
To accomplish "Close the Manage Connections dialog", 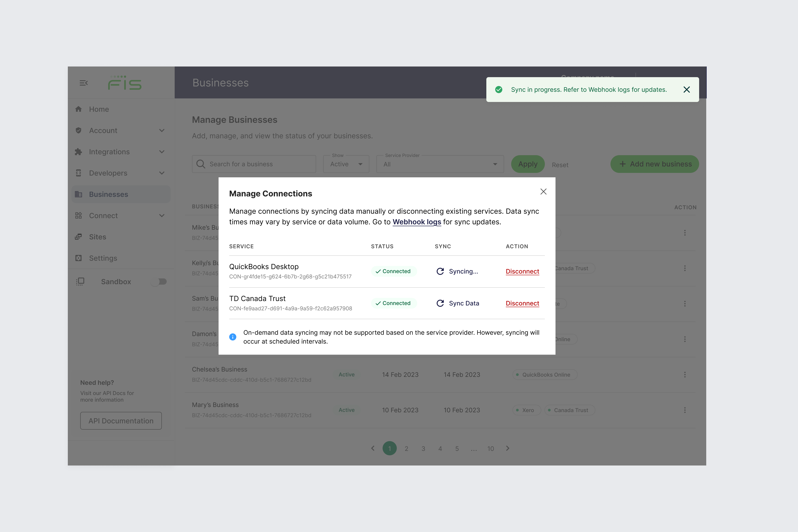I will [543, 192].
